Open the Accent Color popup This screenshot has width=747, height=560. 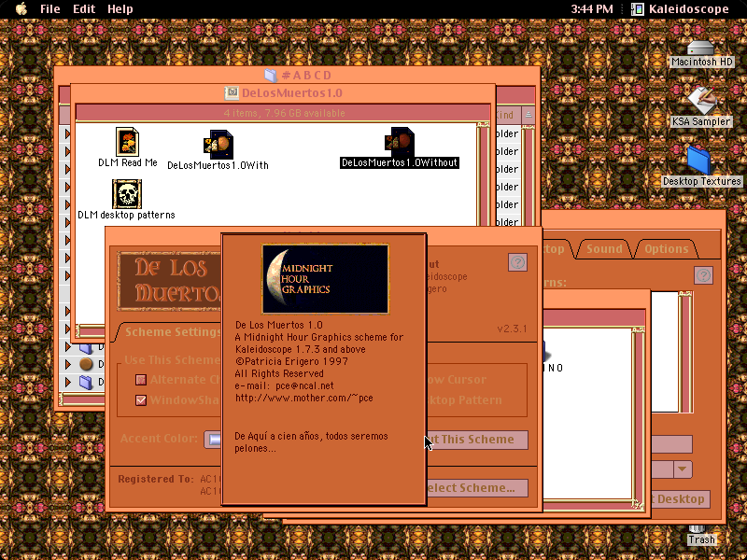pos(213,439)
